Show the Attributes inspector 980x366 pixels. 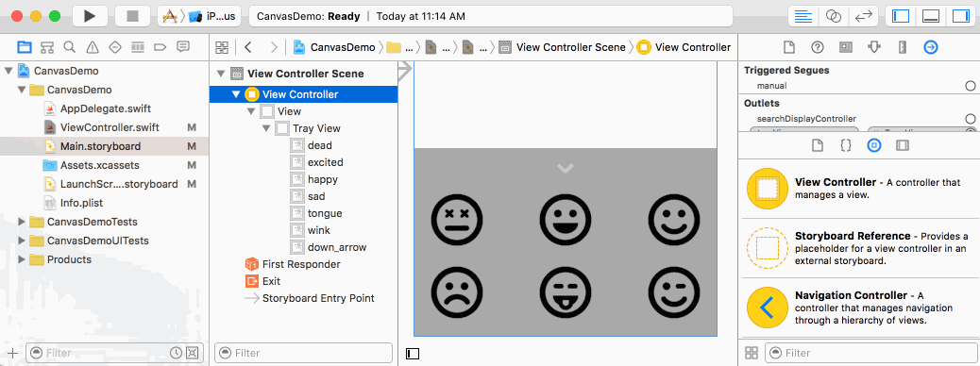[x=874, y=47]
